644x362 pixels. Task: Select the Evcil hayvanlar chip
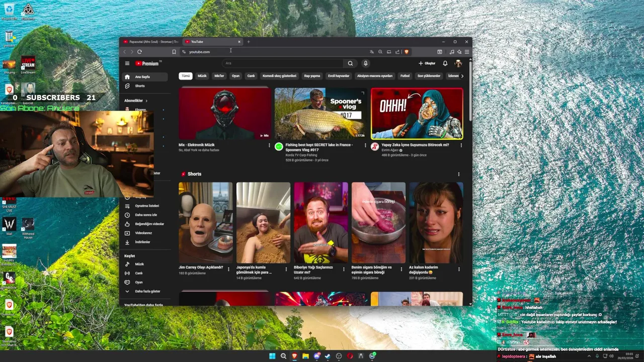pos(339,76)
